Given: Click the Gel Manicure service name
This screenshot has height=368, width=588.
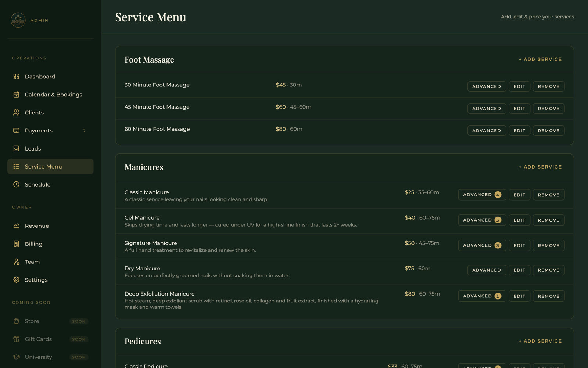Looking at the screenshot, I should pos(142,218).
